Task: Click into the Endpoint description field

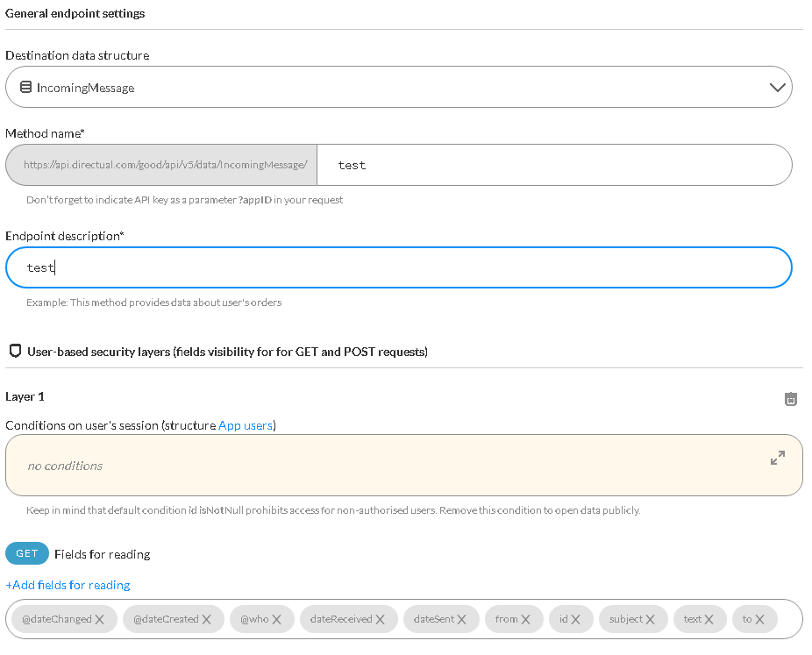Action: [x=399, y=267]
